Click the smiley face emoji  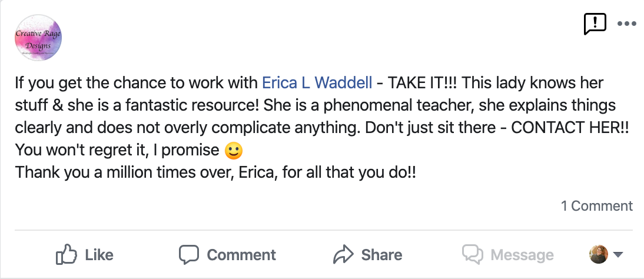coord(234,151)
